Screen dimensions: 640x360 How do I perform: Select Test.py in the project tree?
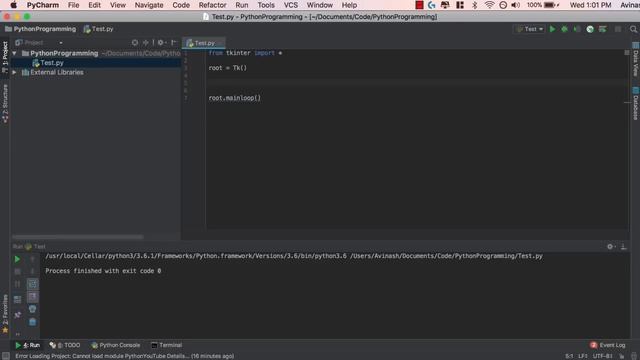(x=52, y=63)
